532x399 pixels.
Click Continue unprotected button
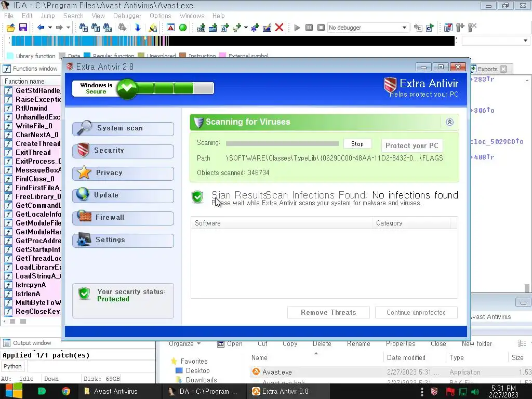tap(416, 312)
